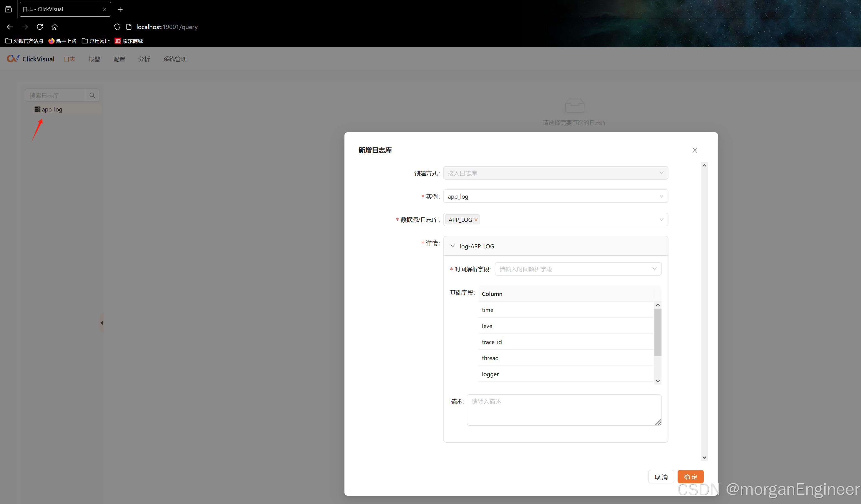Click the dialog scrollbar up arrow
Screen dimensions: 861x504
[704, 165]
